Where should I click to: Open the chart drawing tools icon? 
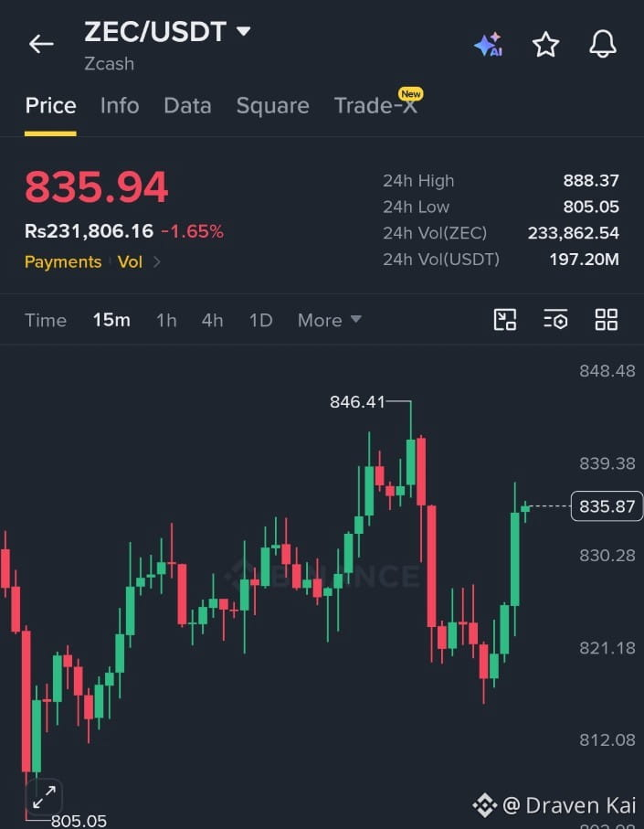point(505,320)
